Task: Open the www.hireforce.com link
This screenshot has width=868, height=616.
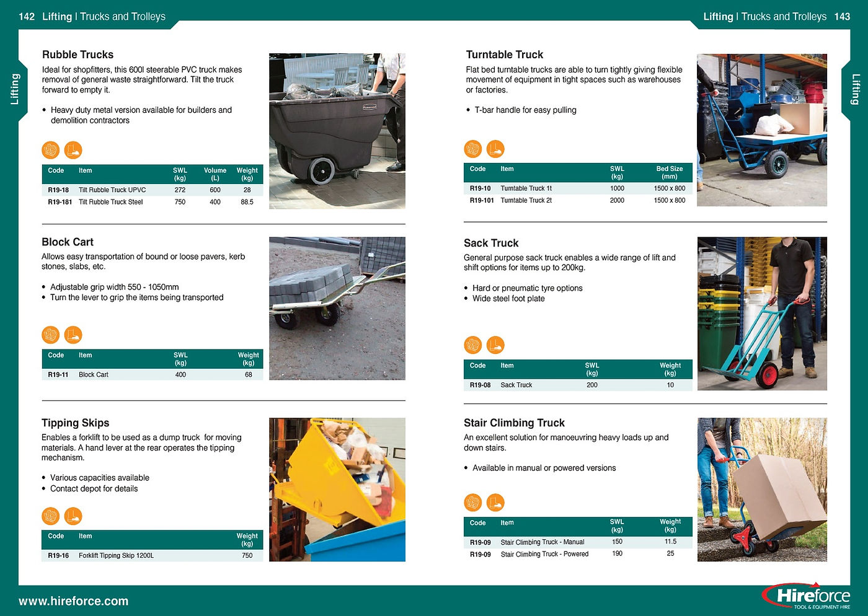Action: tap(74, 601)
